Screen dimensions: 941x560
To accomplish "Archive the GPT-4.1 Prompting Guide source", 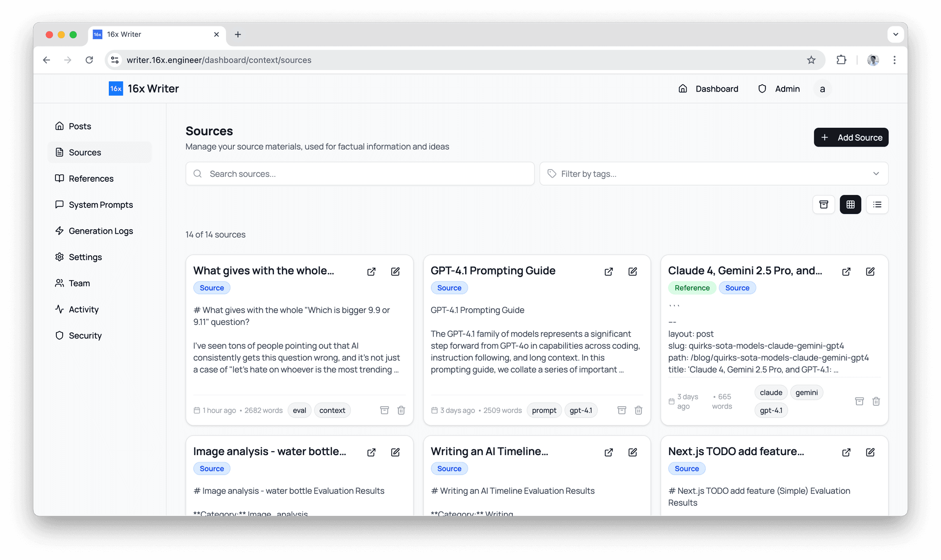I will [622, 410].
